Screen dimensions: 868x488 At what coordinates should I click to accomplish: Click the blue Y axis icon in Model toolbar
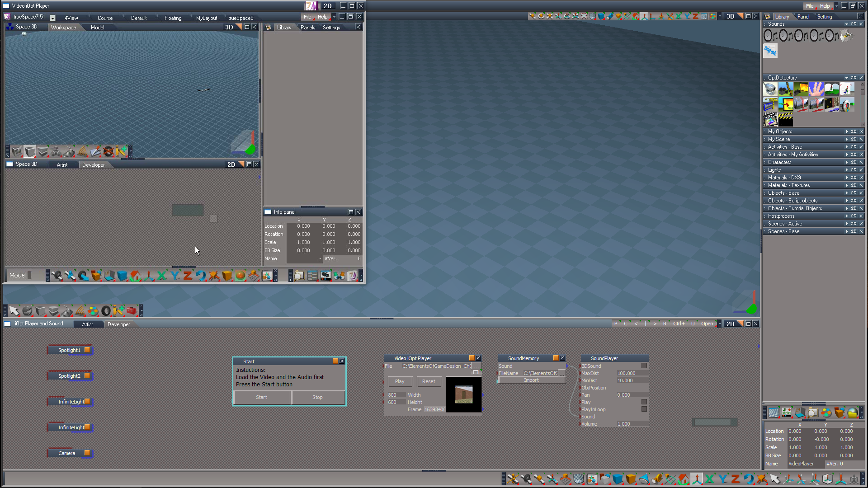175,275
